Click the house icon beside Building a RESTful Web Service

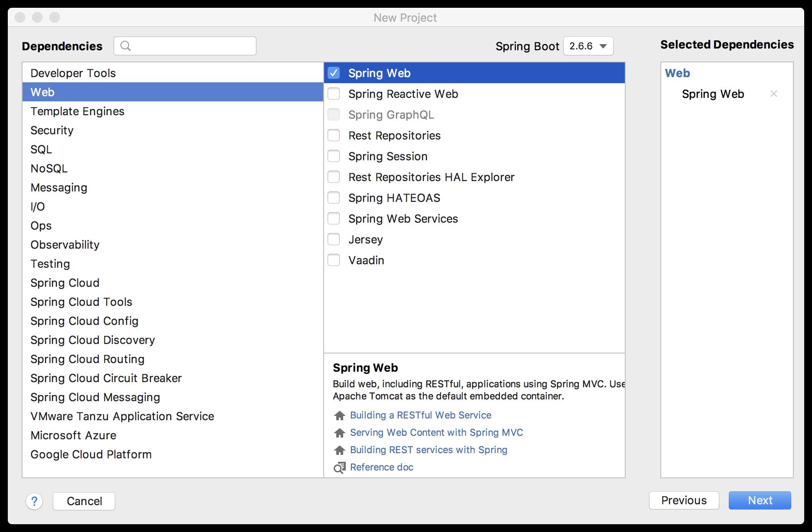339,415
